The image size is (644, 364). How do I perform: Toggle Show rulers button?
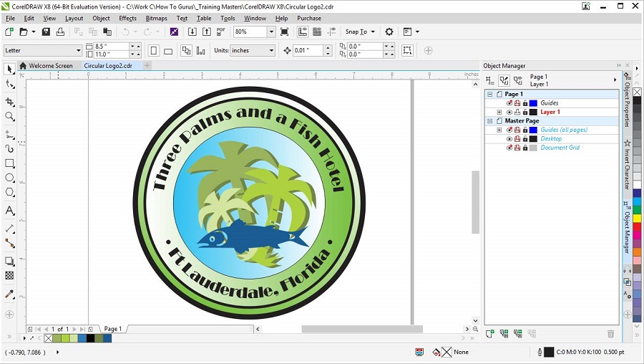pos(303,32)
